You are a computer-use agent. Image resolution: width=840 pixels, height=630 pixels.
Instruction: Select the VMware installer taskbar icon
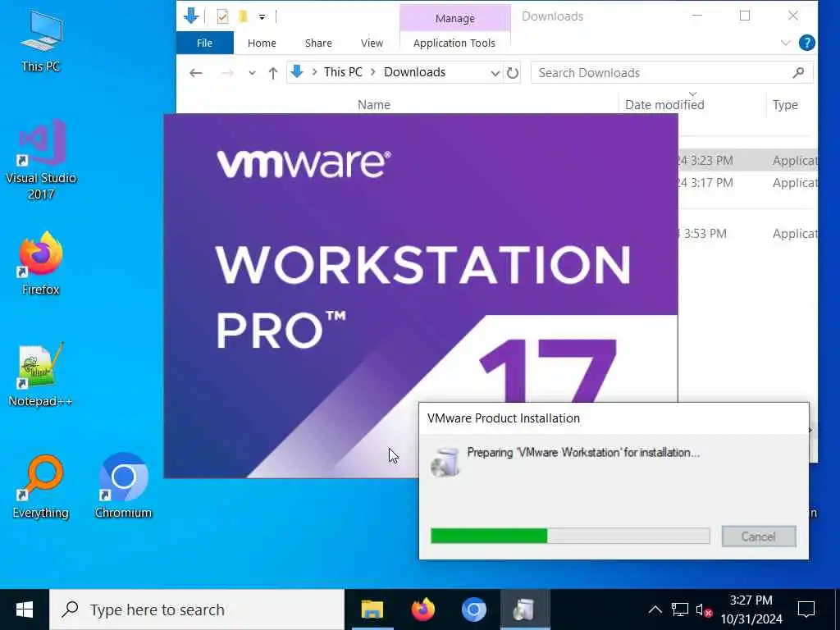525,609
